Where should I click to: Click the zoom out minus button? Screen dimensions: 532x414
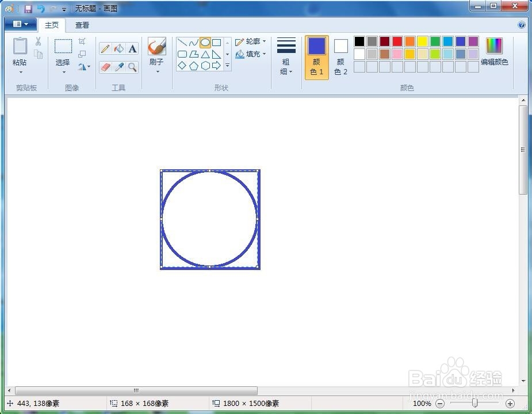click(440, 404)
